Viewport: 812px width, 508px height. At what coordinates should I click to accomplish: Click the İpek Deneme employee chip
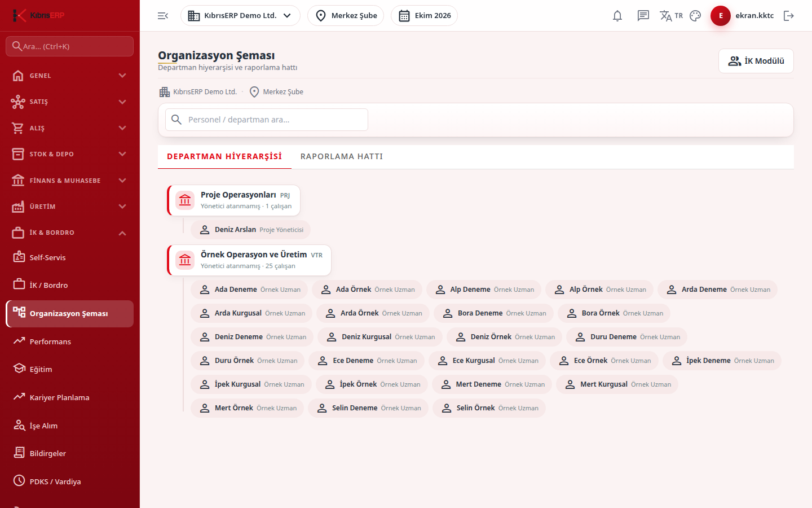coord(722,361)
